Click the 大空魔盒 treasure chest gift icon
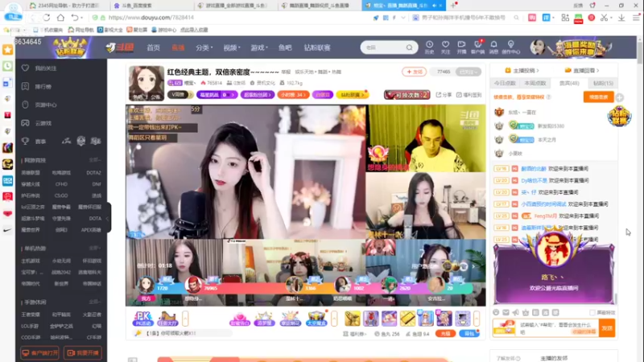The width and height of the screenshot is (644, 362). click(316, 319)
